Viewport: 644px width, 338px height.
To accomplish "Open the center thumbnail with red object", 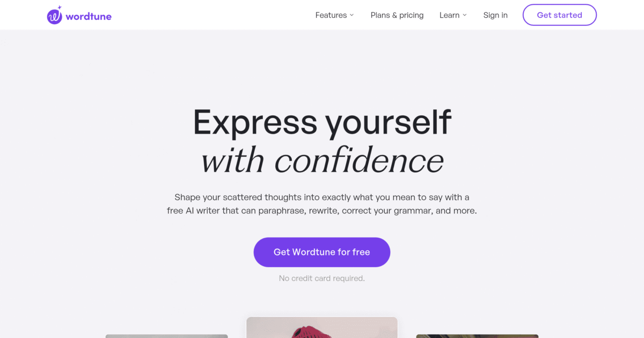I will coord(322,328).
